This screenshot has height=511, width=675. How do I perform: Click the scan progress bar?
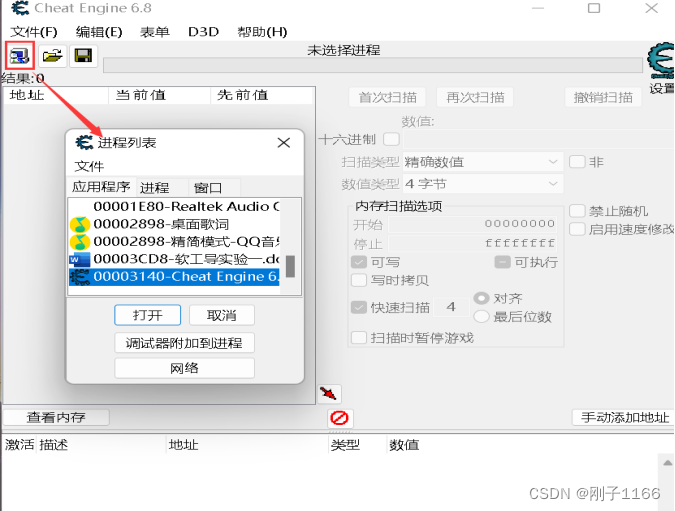pos(373,65)
